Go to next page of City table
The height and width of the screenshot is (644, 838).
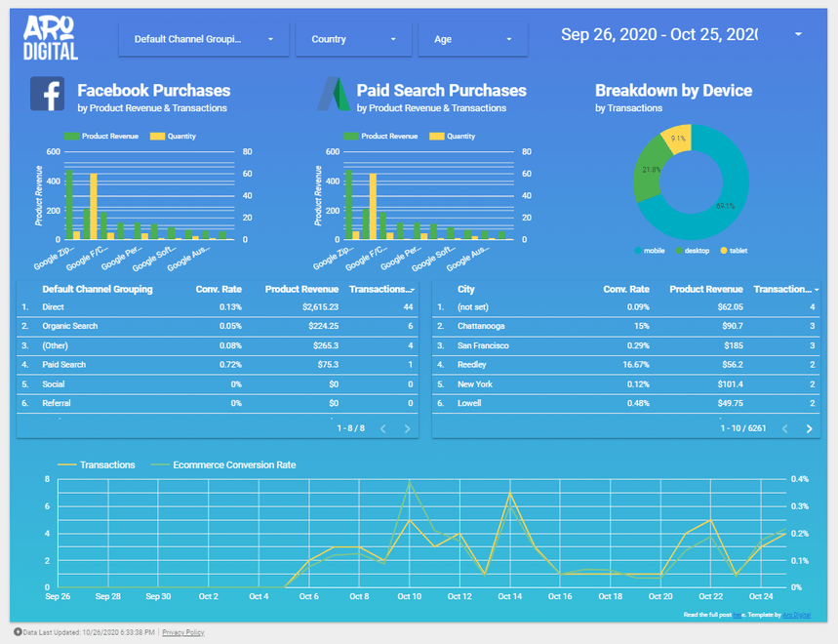(809, 428)
